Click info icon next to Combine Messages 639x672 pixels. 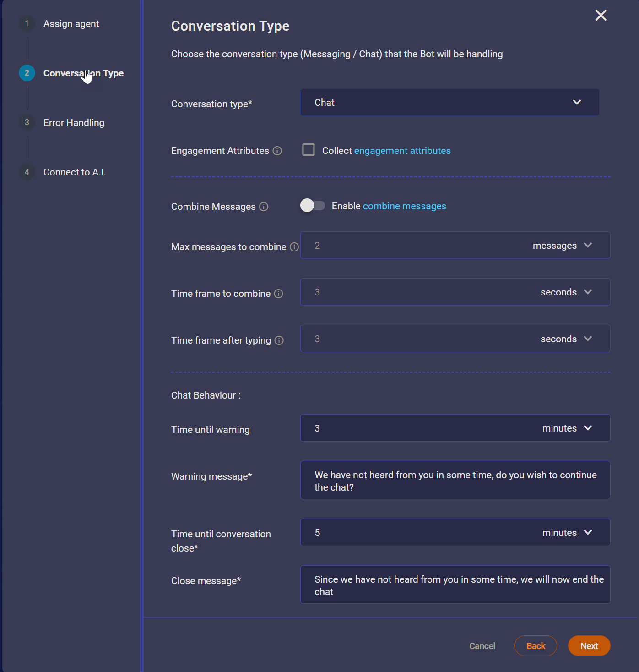click(264, 207)
